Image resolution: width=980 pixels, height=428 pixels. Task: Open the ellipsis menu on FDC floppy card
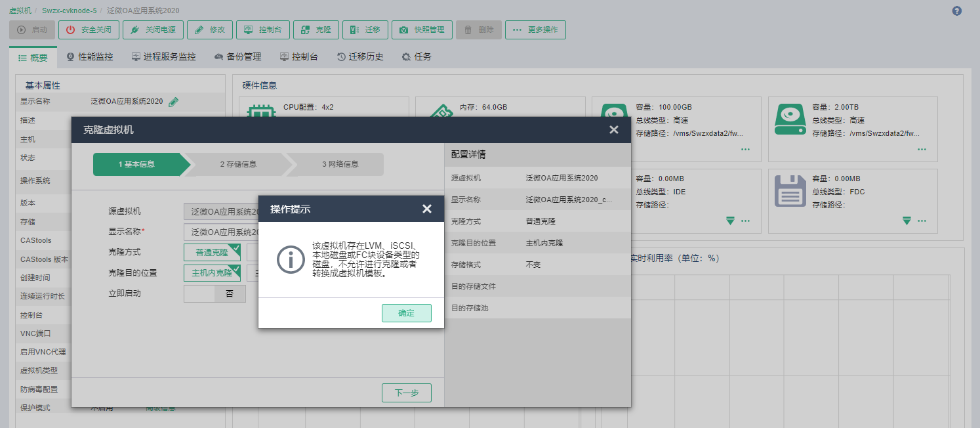click(922, 221)
